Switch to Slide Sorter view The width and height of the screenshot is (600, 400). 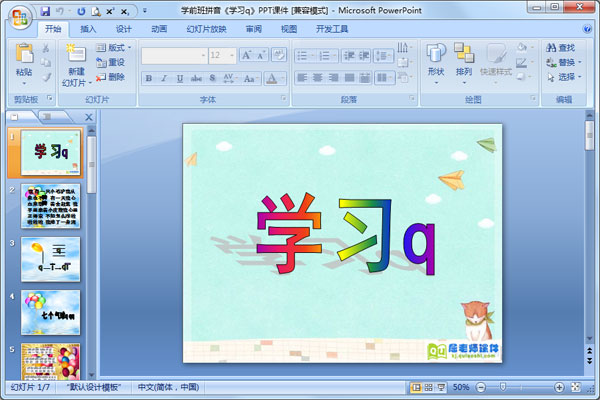(x=429, y=387)
